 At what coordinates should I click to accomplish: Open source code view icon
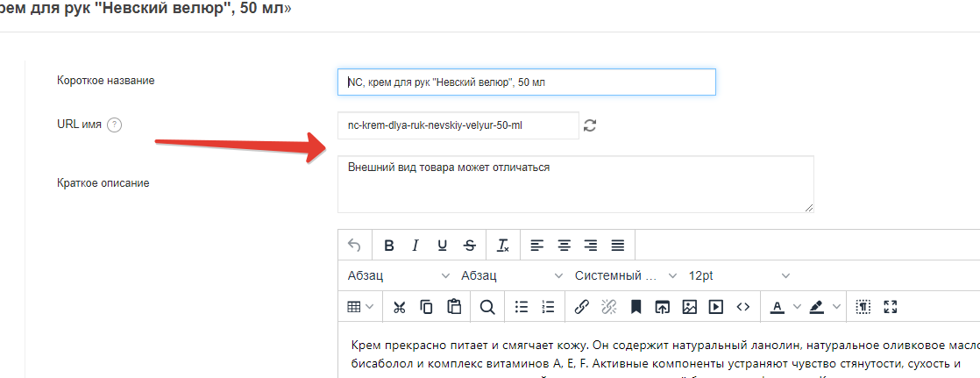(x=743, y=306)
